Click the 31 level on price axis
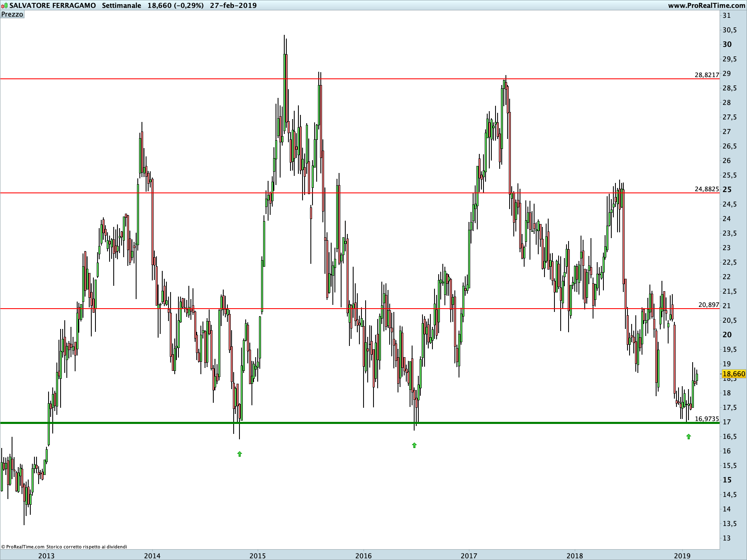This screenshot has height=560, width=747. (727, 15)
